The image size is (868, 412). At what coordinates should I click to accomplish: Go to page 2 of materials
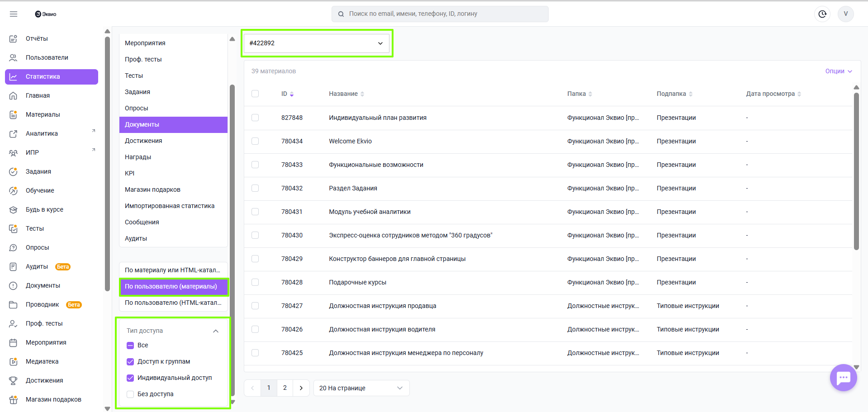285,388
